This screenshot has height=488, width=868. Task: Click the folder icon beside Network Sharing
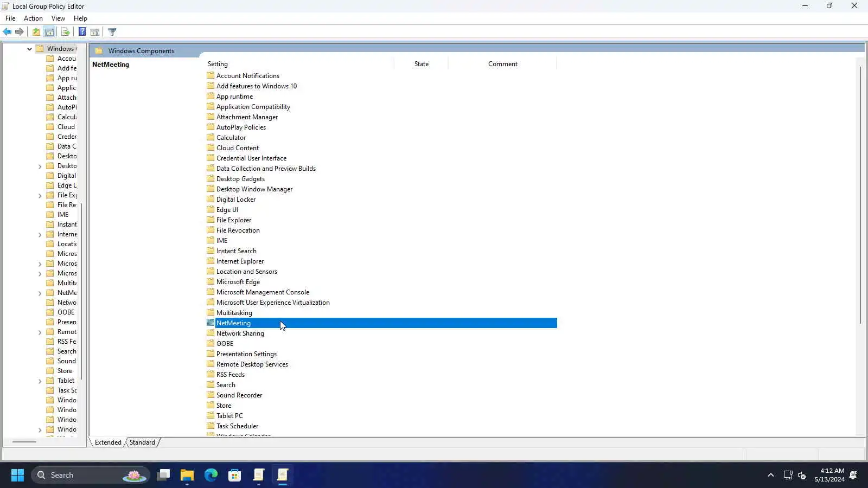pyautogui.click(x=210, y=333)
